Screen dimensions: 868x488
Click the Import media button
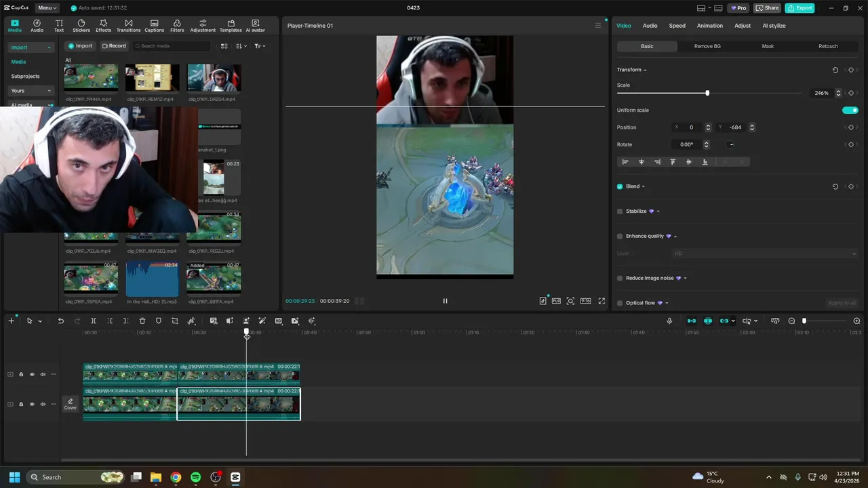click(80, 46)
